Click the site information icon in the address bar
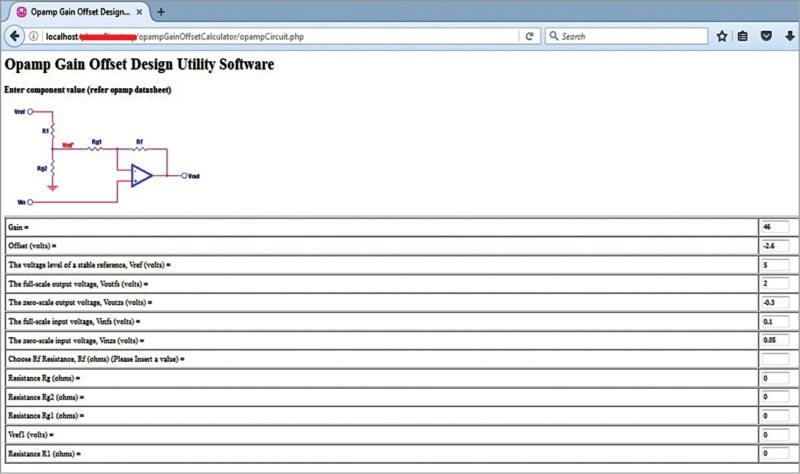Viewport: 800px width, 474px height. tap(35, 36)
